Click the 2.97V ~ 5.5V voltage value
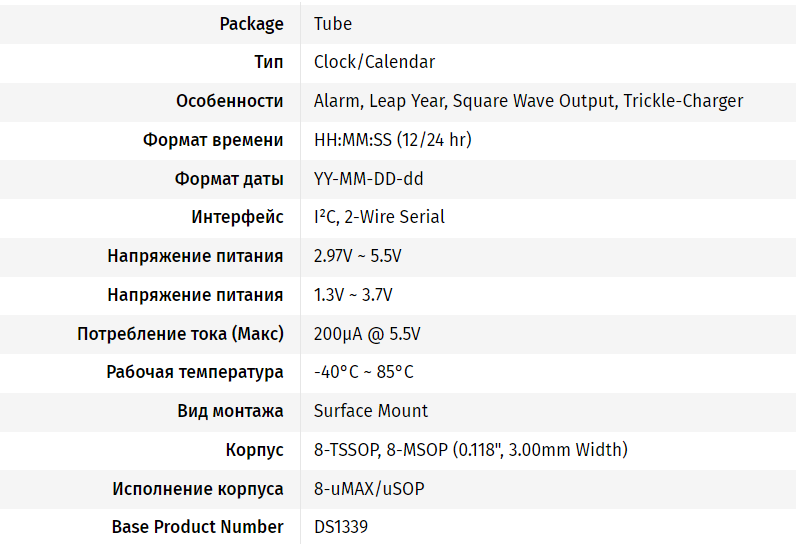The image size is (796, 544). [357, 256]
